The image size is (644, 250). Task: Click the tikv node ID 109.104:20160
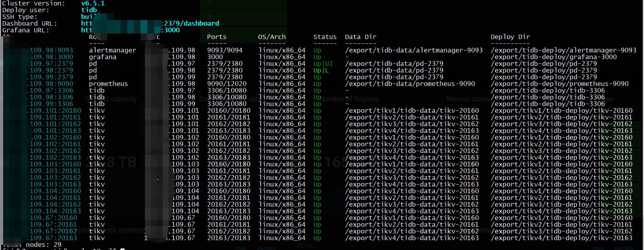(x=56, y=191)
